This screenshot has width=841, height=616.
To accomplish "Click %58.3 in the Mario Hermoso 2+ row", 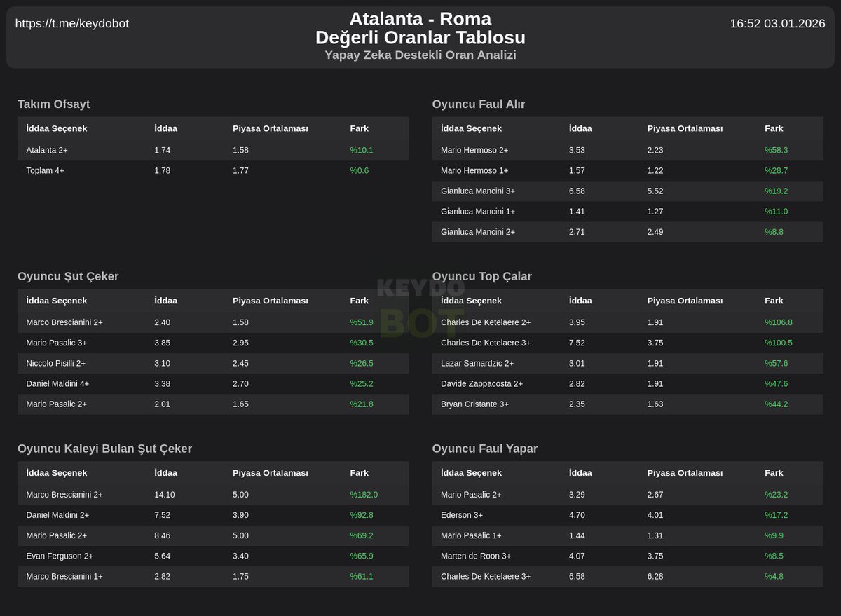I will coord(777,150).
